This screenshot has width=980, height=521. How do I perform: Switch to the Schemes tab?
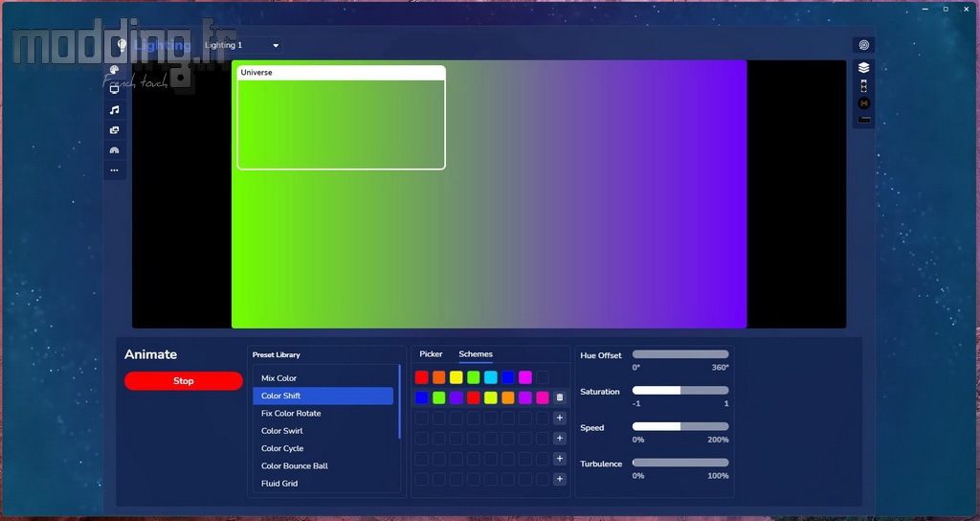(476, 354)
